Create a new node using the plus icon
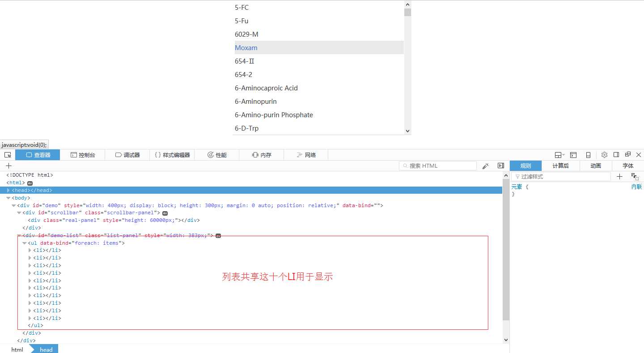Image resolution: width=644 pixels, height=353 pixels. pos(8,166)
